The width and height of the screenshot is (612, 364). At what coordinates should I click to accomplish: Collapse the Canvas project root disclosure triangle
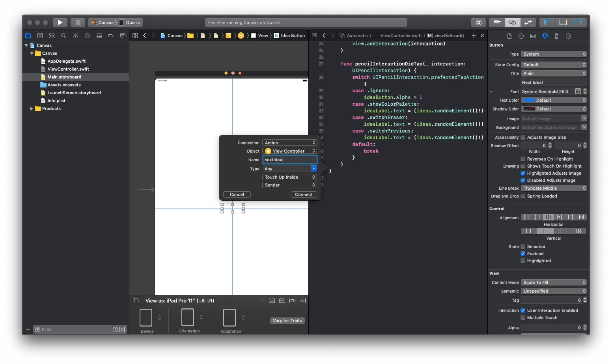(26, 45)
